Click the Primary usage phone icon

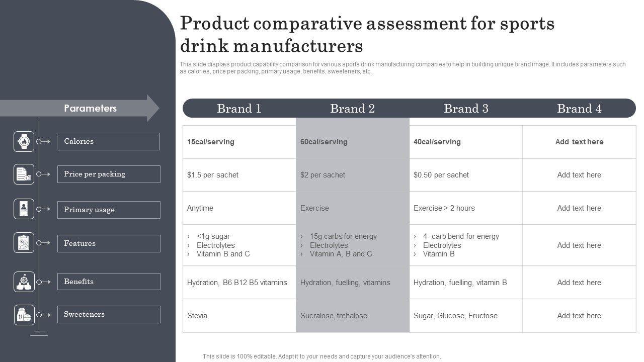tap(24, 209)
